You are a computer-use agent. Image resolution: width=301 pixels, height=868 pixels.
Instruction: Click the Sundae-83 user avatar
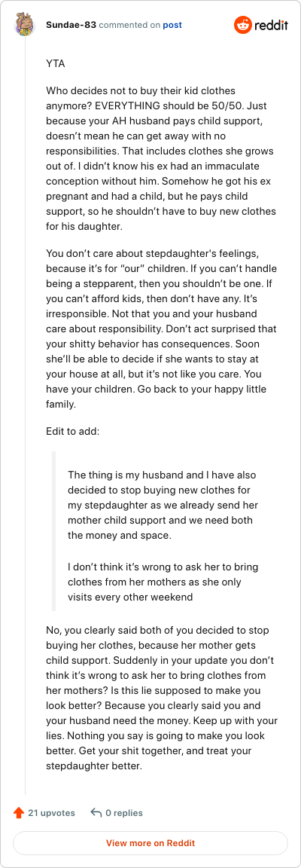(x=25, y=25)
